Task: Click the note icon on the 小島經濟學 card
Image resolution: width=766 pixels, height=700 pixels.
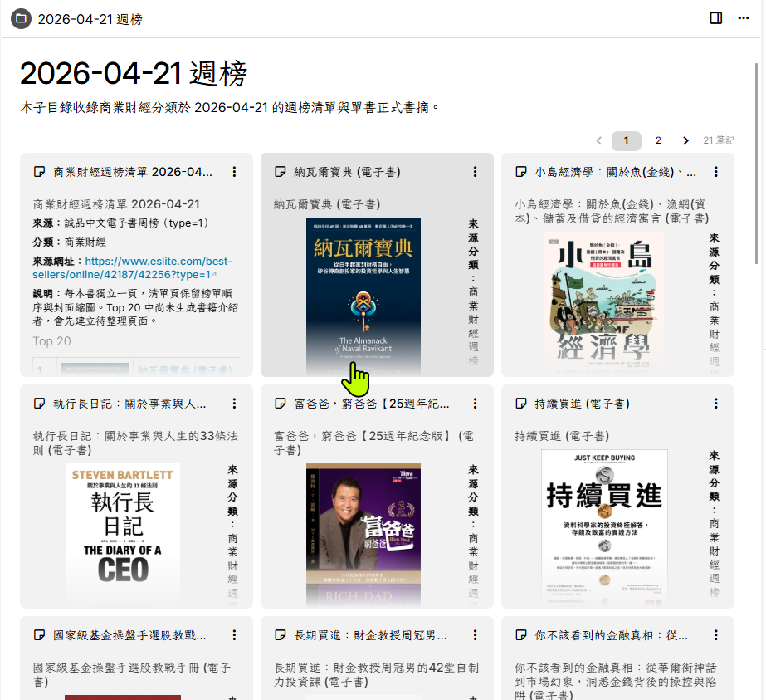Action: (521, 172)
